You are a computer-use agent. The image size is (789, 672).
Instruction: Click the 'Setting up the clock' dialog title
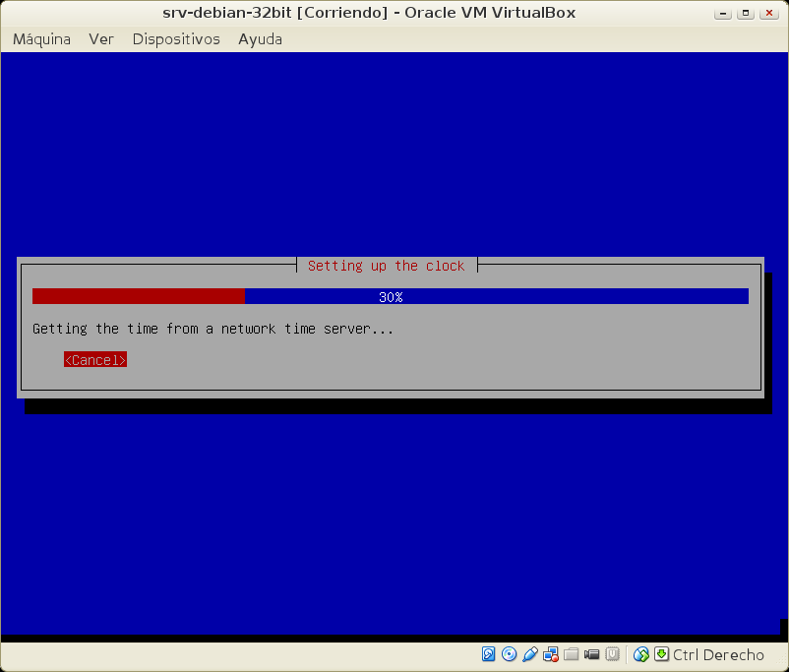[386, 266]
